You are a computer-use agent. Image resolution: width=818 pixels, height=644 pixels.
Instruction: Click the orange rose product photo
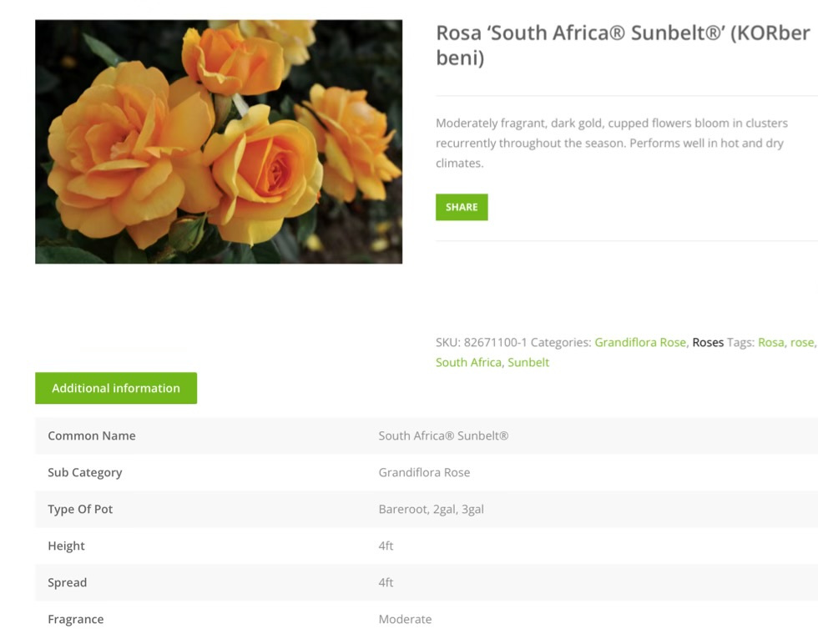[219, 142]
